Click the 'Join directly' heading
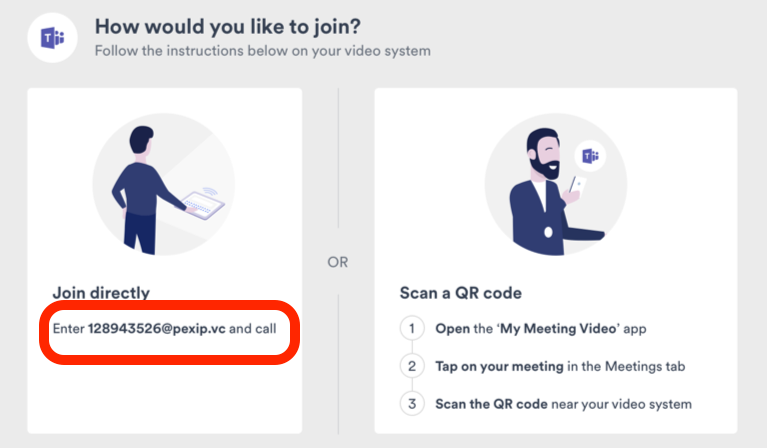The height and width of the screenshot is (448, 767). click(101, 293)
